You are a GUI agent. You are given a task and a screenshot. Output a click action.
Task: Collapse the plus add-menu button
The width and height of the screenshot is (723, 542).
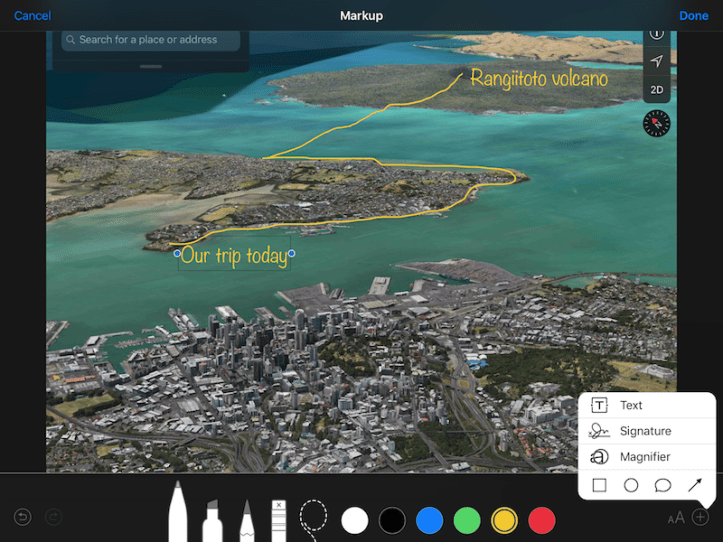pyautogui.click(x=700, y=517)
